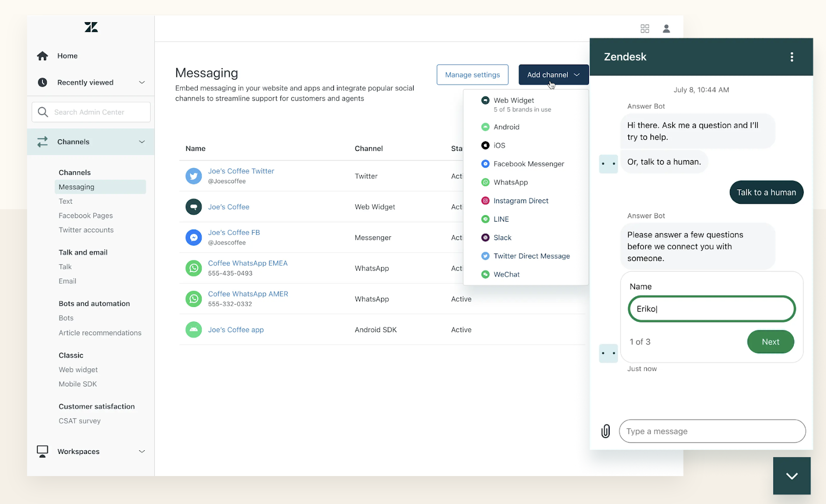Choose Facebook Messenger in the channel menu
This screenshot has height=504, width=826.
(x=526, y=164)
